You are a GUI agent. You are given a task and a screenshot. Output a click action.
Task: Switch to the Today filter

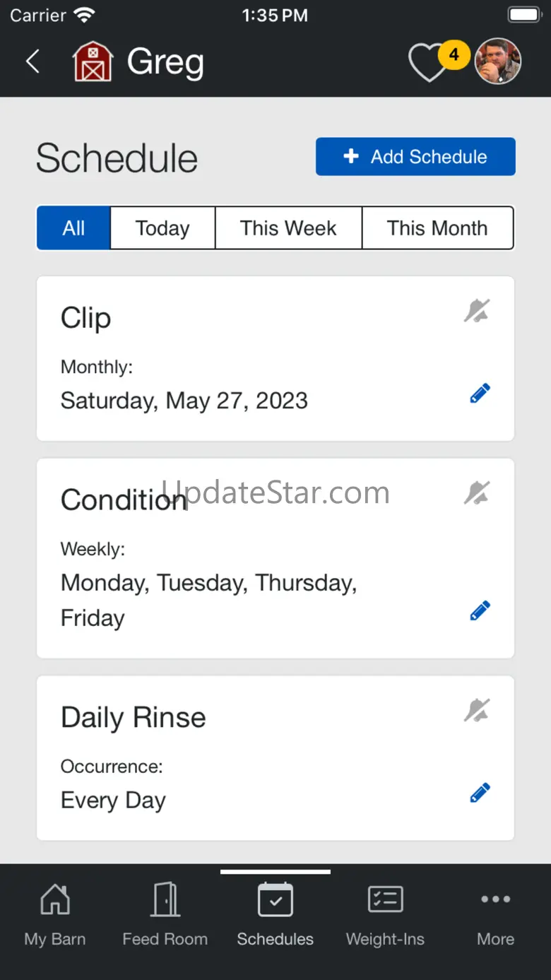[162, 228]
